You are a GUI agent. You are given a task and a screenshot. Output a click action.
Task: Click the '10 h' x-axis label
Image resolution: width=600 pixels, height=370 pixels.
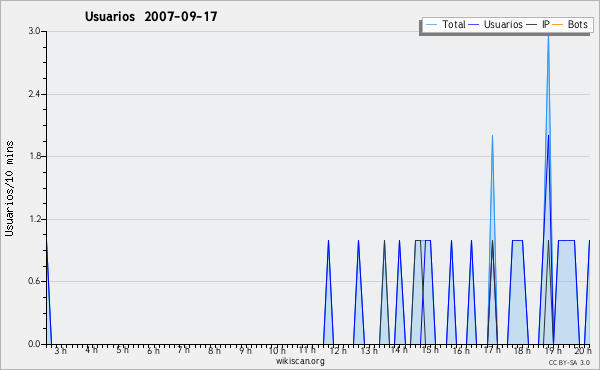[277, 350]
